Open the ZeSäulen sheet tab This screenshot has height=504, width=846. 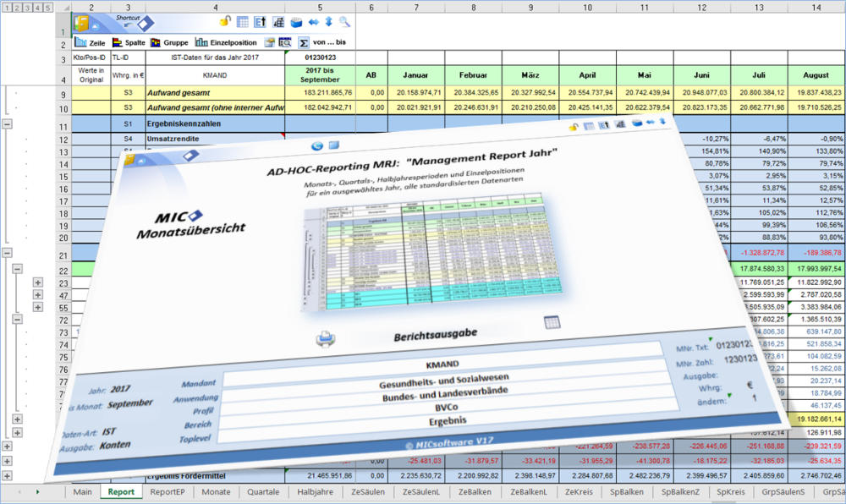coord(368,491)
